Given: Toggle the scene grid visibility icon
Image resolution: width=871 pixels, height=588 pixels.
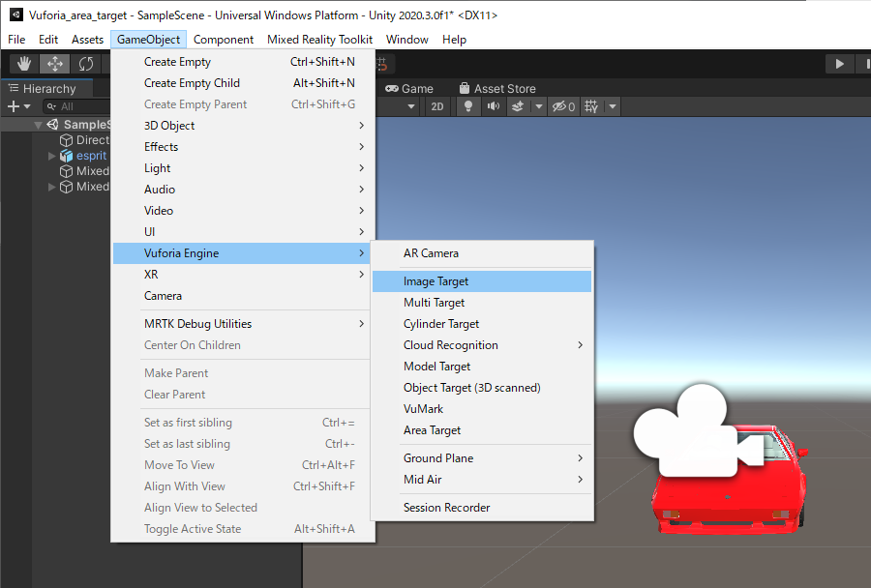Looking at the screenshot, I should click(592, 106).
